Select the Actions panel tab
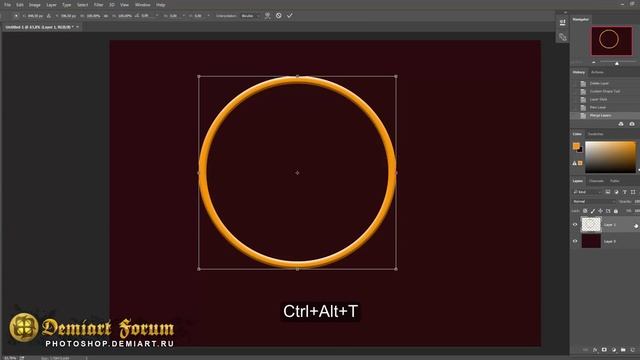 597,72
